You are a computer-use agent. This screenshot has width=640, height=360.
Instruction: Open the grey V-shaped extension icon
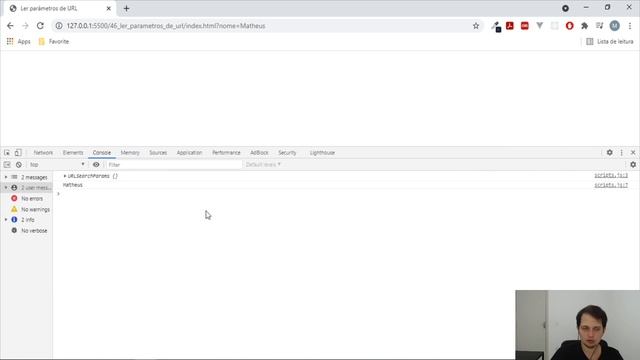540,26
